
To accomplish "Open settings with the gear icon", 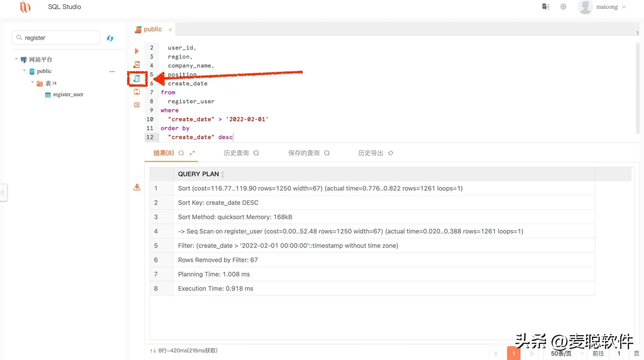I will [x=563, y=7].
